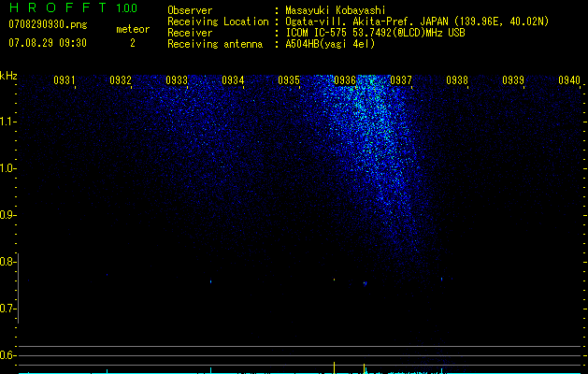
Task: Click the Receiving Location label
Action: 218,22
